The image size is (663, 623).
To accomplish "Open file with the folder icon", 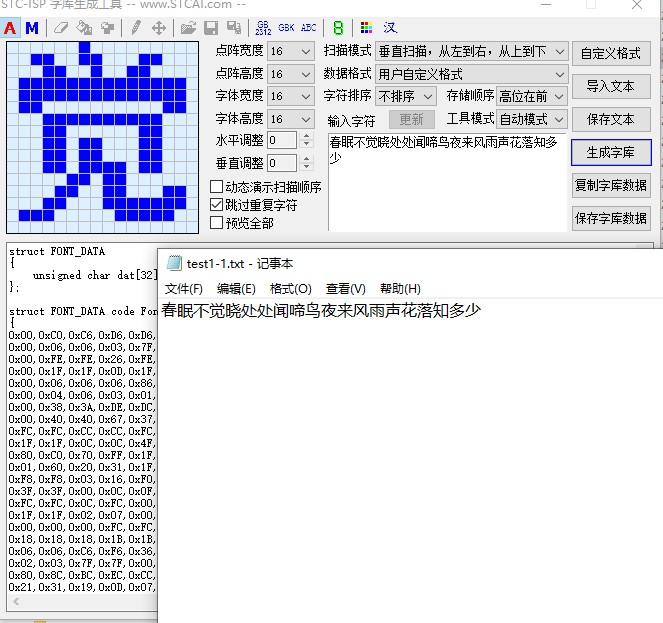I will tap(188, 28).
